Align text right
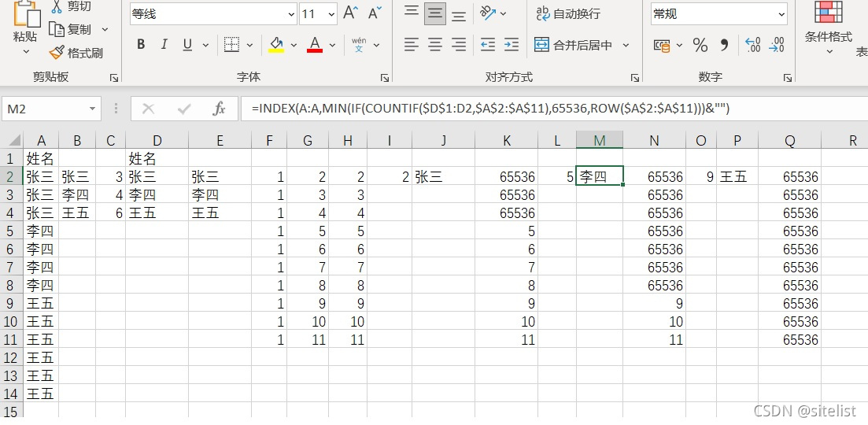868x425 pixels. 458,45
